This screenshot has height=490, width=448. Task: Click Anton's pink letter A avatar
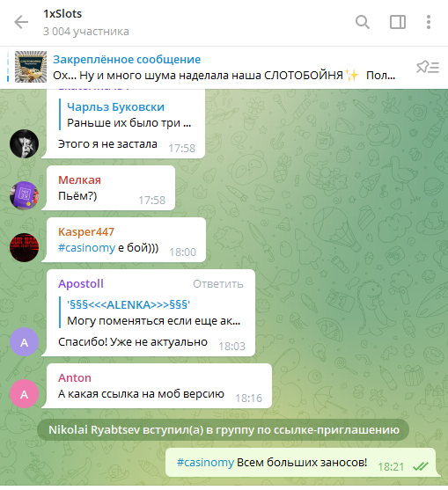(24, 394)
